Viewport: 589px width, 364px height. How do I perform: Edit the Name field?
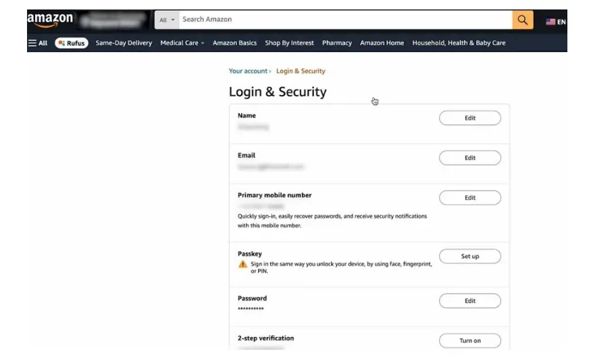point(469,118)
